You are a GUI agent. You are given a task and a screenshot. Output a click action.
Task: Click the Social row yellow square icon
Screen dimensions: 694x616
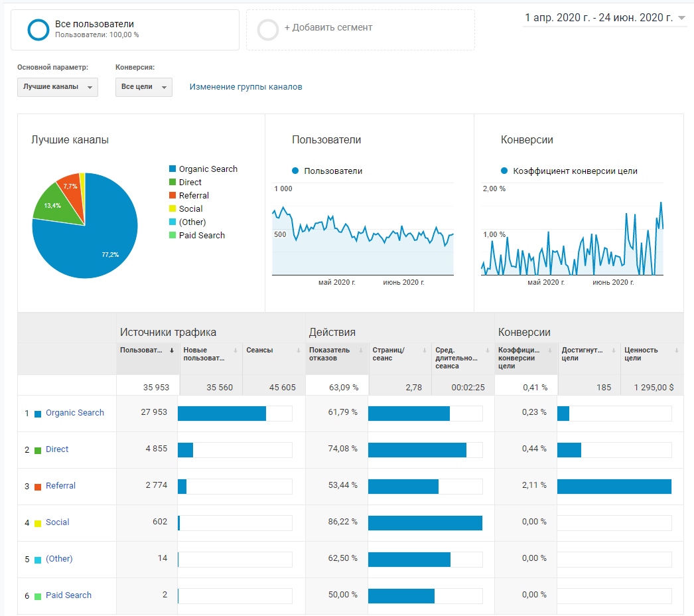pyautogui.click(x=38, y=523)
